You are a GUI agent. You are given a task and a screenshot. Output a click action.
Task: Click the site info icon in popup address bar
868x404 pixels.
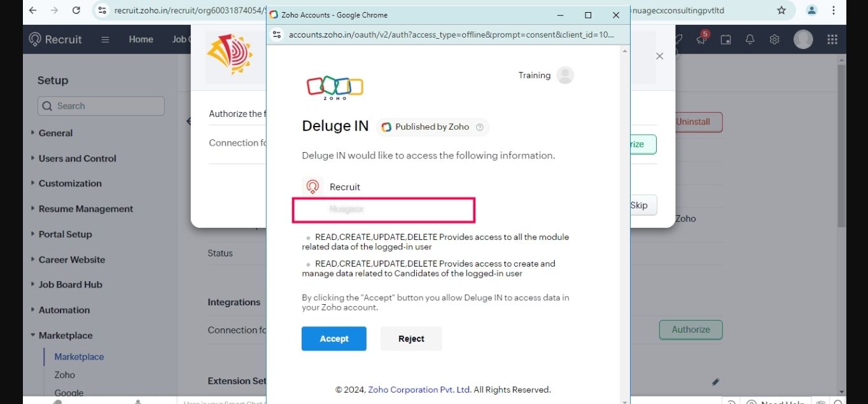[x=277, y=34]
